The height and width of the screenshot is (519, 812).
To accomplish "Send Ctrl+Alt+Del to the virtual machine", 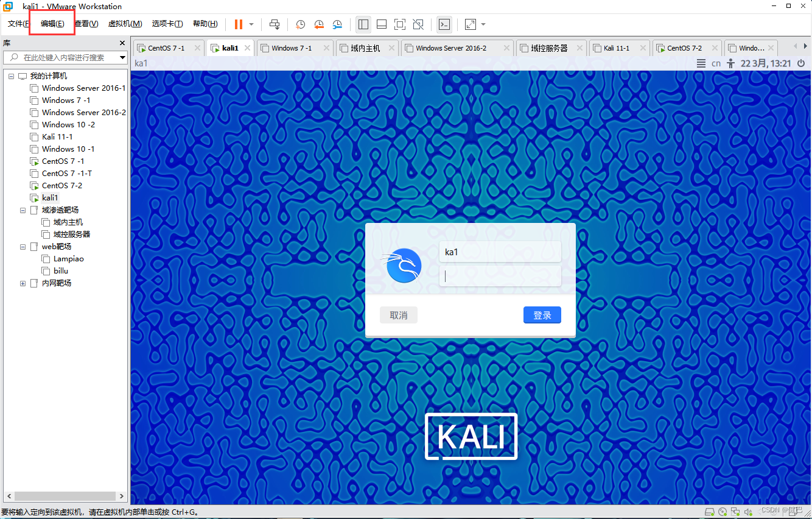I will pyautogui.click(x=275, y=24).
